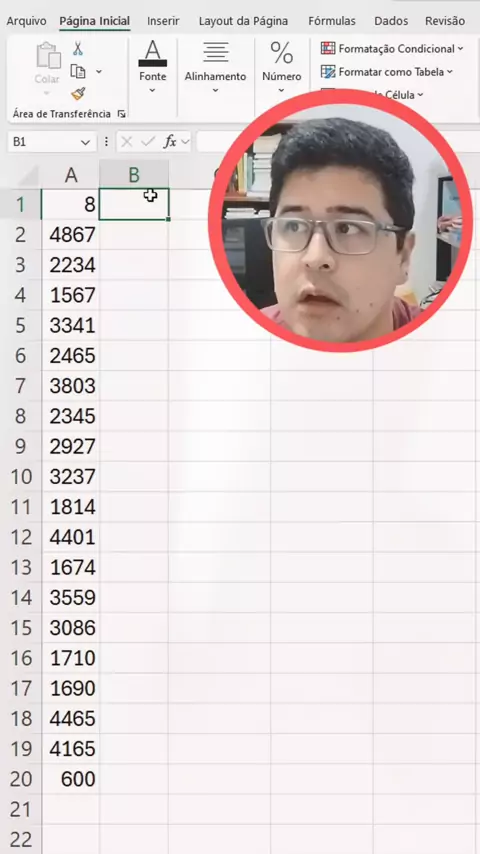This screenshot has height=854, width=480.
Task: Expand the Formatar como Tabela dropdown
Action: click(449, 72)
